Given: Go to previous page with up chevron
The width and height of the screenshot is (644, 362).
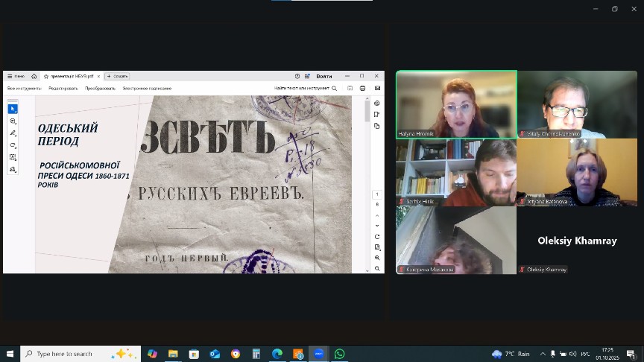Looking at the screenshot, I should 377,215.
